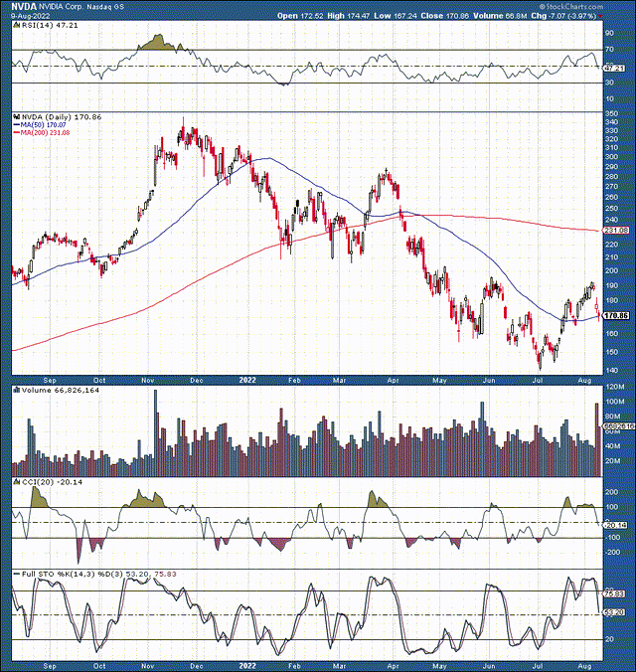Click the stochastic %K tag 53.20
This screenshot has height=672, width=636.
tap(615, 612)
